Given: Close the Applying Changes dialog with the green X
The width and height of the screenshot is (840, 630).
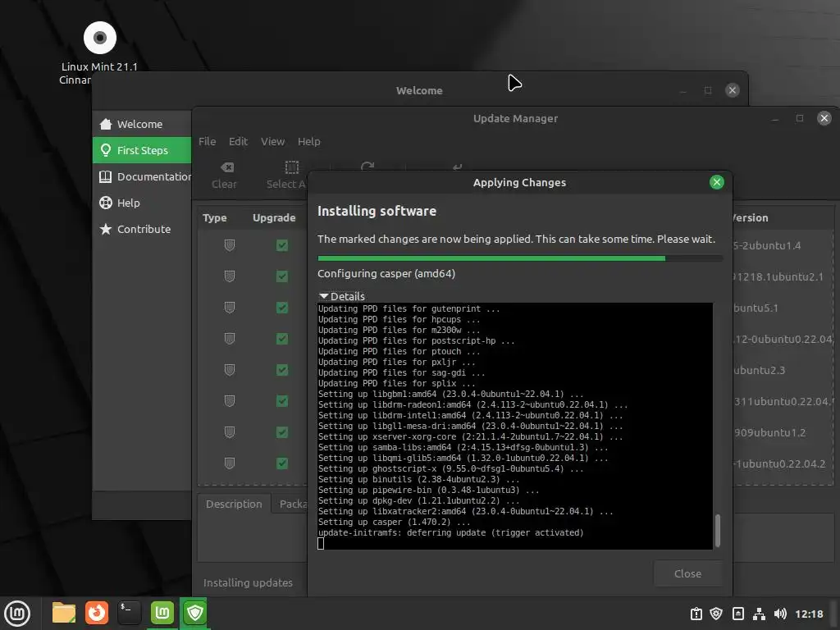Looking at the screenshot, I should point(716,182).
